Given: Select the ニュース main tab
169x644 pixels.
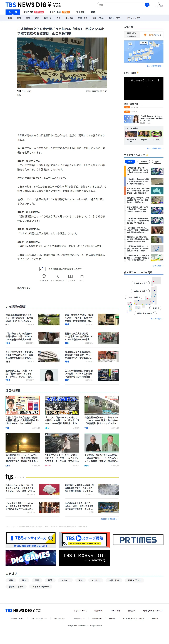Looking at the screenshot, I should pyautogui.click(x=13, y=12).
